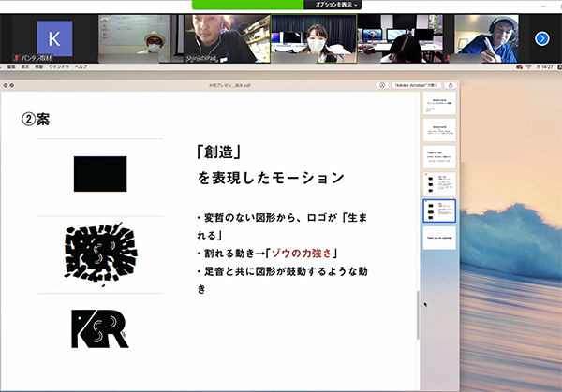
Task: Click the next participants arrow in video strip
Action: coord(541,38)
